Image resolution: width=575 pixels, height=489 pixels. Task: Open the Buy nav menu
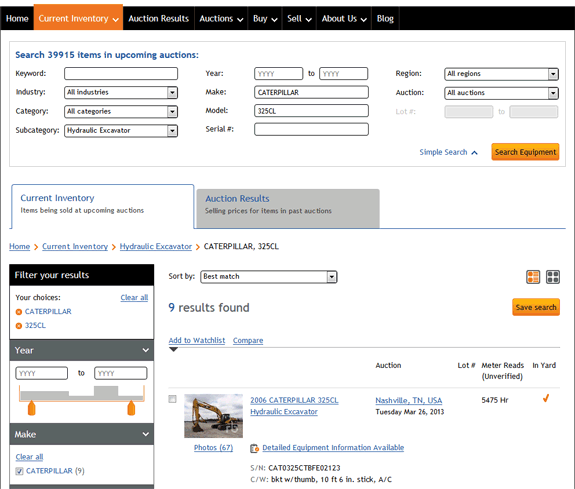[265, 18]
